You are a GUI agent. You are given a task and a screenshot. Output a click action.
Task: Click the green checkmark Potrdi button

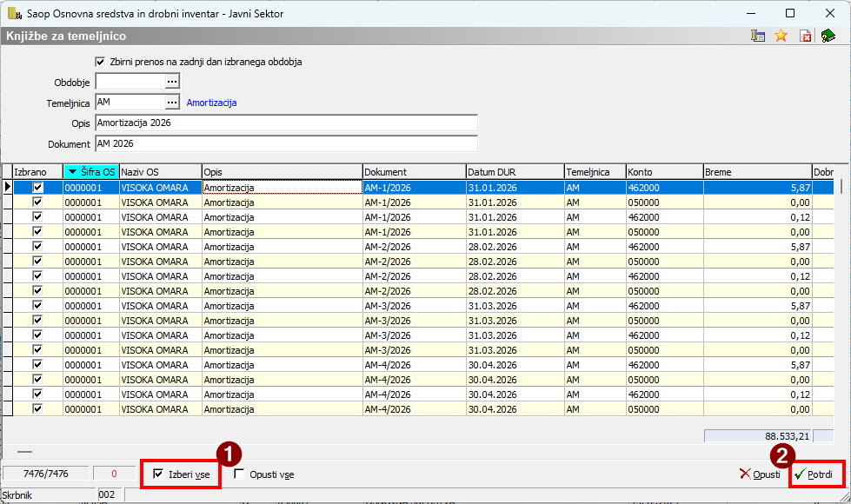pyautogui.click(x=815, y=474)
